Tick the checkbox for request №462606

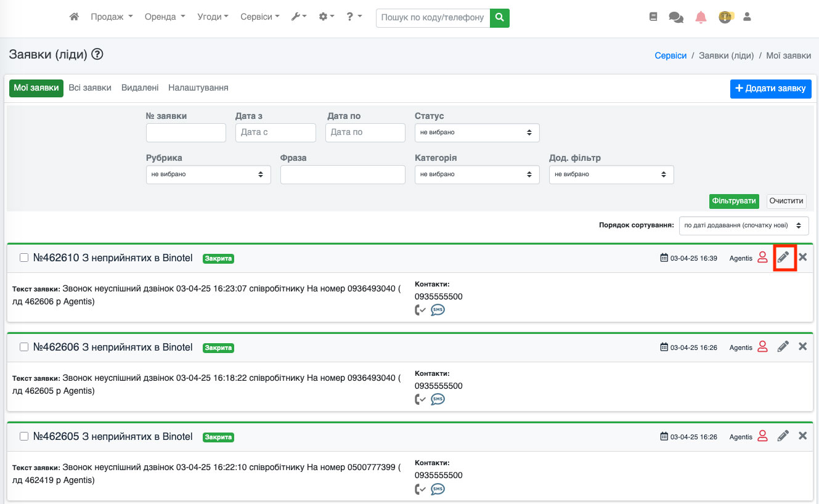pyautogui.click(x=24, y=348)
